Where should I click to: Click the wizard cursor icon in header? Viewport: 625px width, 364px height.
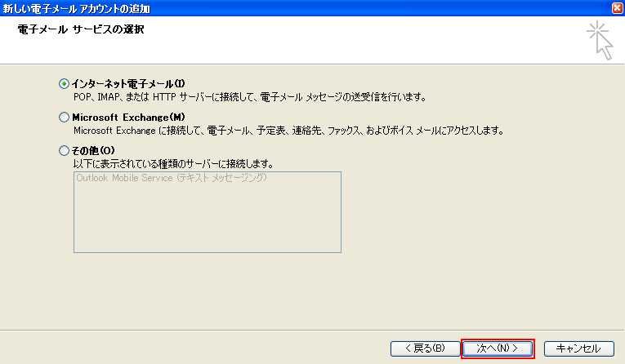coord(600,41)
